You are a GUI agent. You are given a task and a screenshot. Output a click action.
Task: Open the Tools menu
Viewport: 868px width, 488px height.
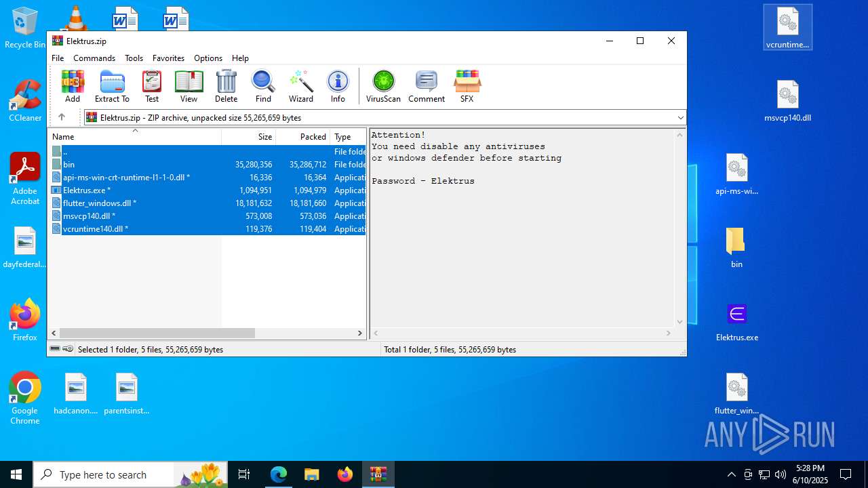(134, 58)
